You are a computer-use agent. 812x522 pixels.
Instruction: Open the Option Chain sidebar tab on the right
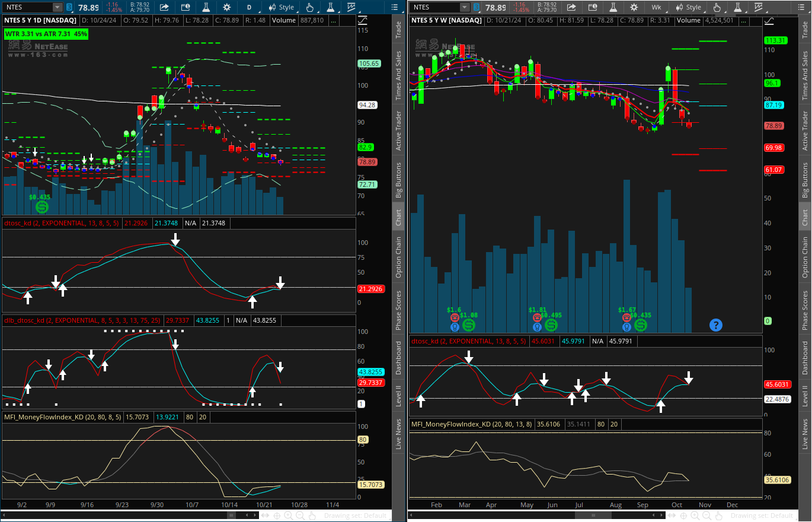(x=805, y=257)
